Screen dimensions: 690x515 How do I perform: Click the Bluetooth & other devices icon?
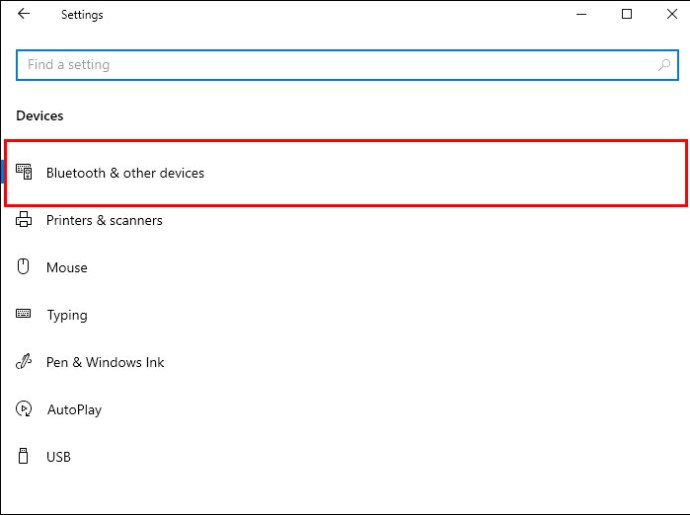[x=24, y=172]
